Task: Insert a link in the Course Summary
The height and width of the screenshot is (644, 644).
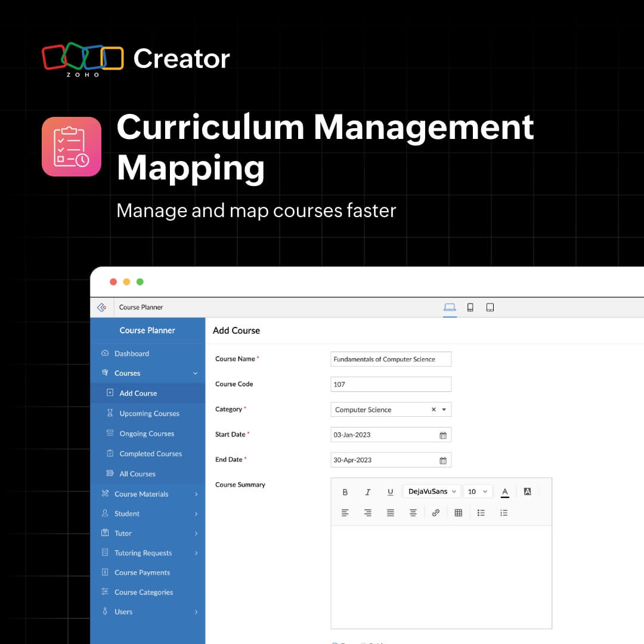Action: (x=435, y=512)
